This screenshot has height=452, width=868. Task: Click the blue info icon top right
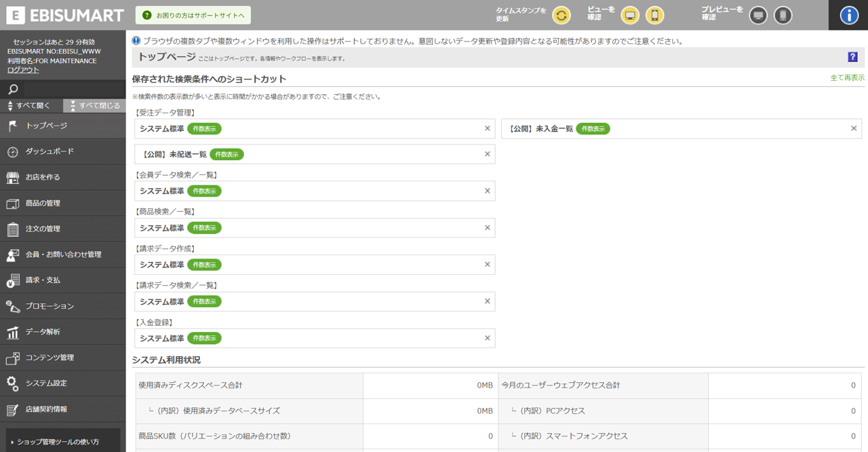pos(848,14)
